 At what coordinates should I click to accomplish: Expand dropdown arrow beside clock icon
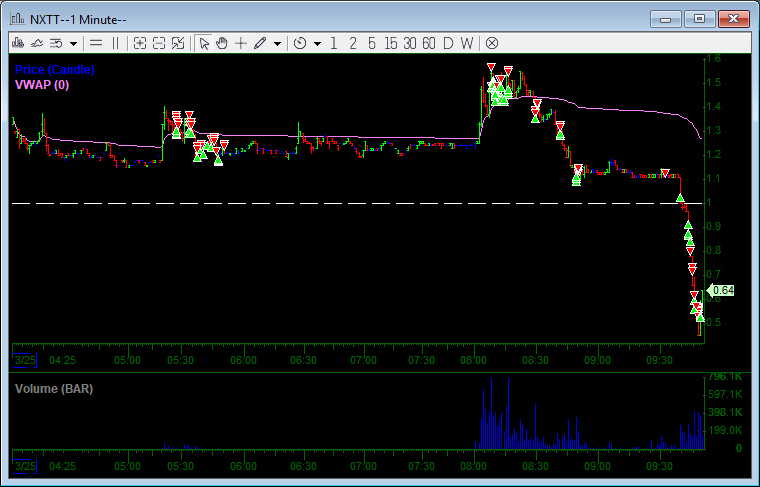click(x=317, y=44)
